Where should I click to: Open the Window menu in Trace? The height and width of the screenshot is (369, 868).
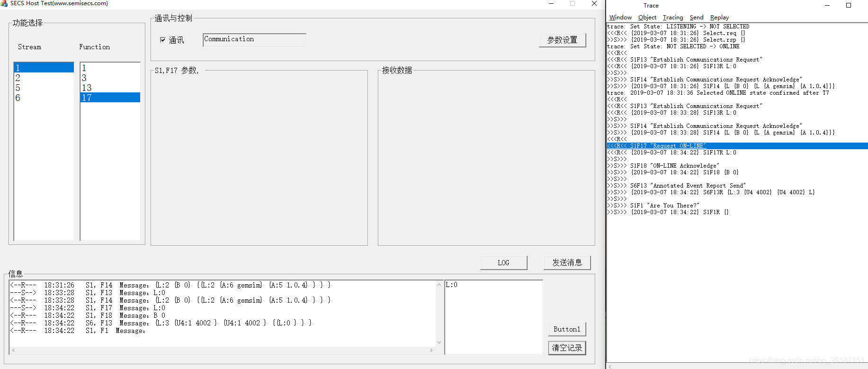tap(620, 18)
